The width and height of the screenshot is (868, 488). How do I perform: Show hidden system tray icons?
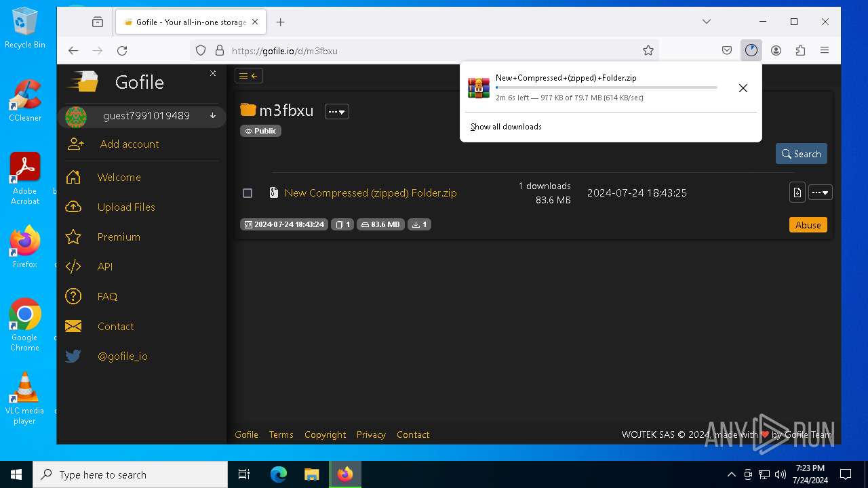731,474
